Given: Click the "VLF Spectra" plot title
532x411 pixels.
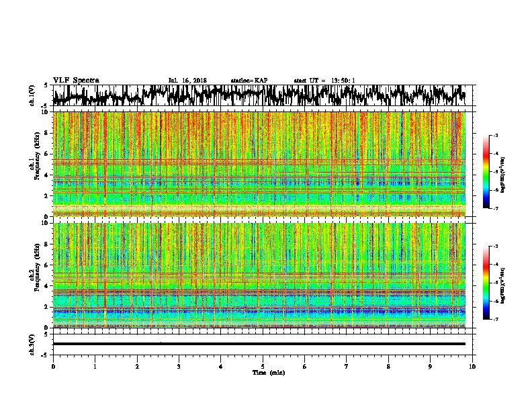Looking at the screenshot, I should (x=76, y=81).
